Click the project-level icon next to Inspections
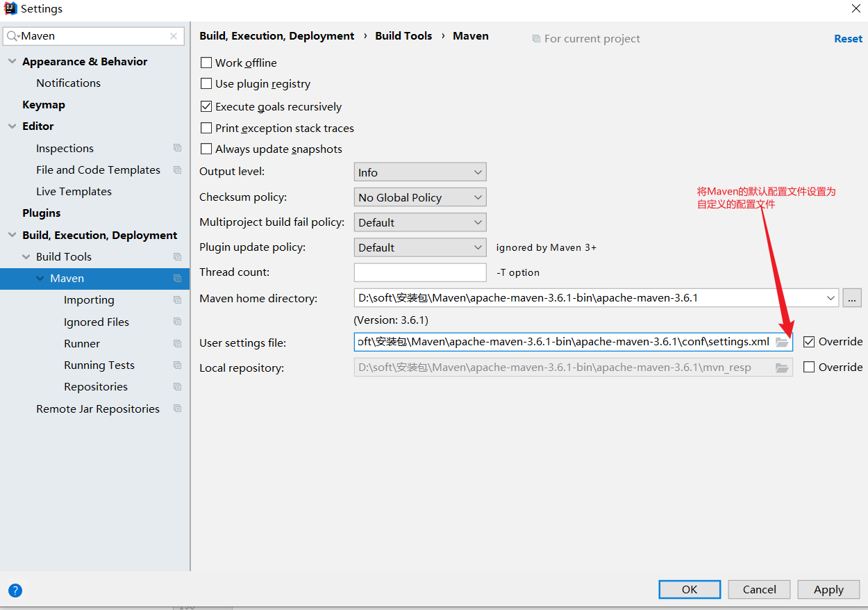The width and height of the screenshot is (868, 610). pyautogui.click(x=178, y=148)
